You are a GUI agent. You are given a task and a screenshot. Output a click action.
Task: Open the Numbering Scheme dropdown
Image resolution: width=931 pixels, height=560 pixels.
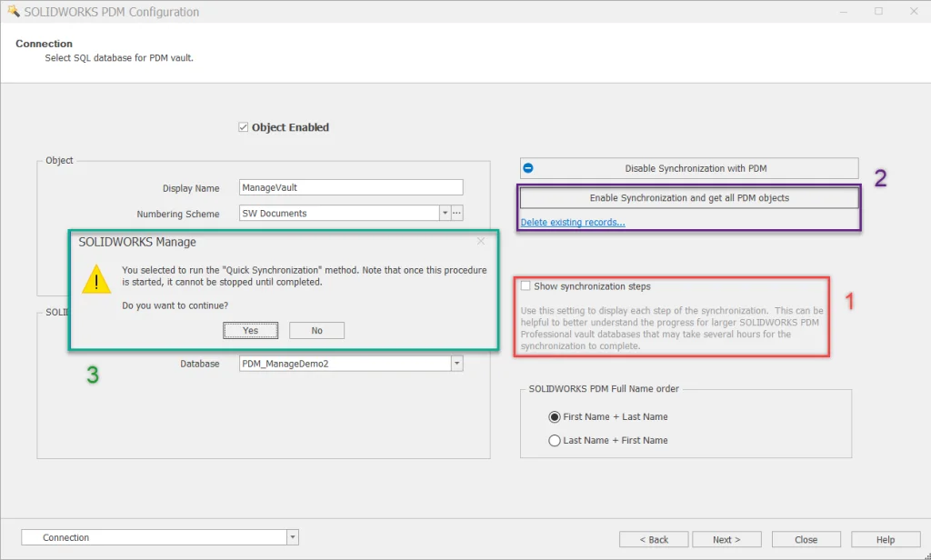coord(445,213)
